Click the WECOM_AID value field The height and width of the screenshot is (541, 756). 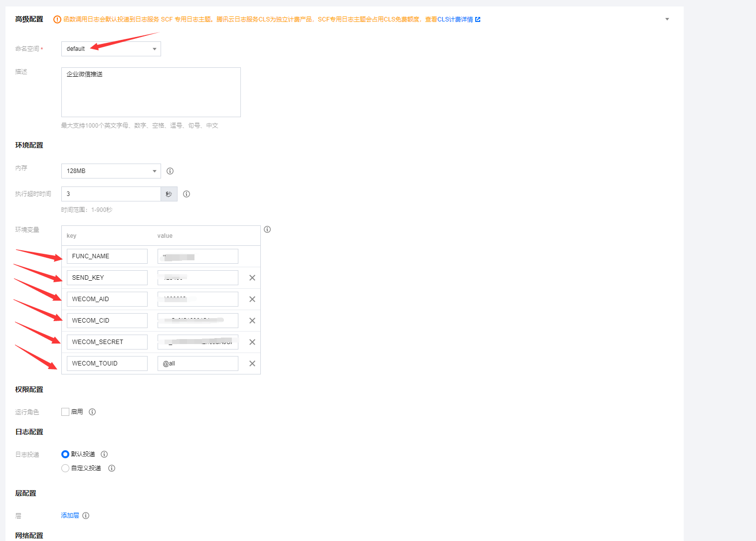tap(198, 299)
